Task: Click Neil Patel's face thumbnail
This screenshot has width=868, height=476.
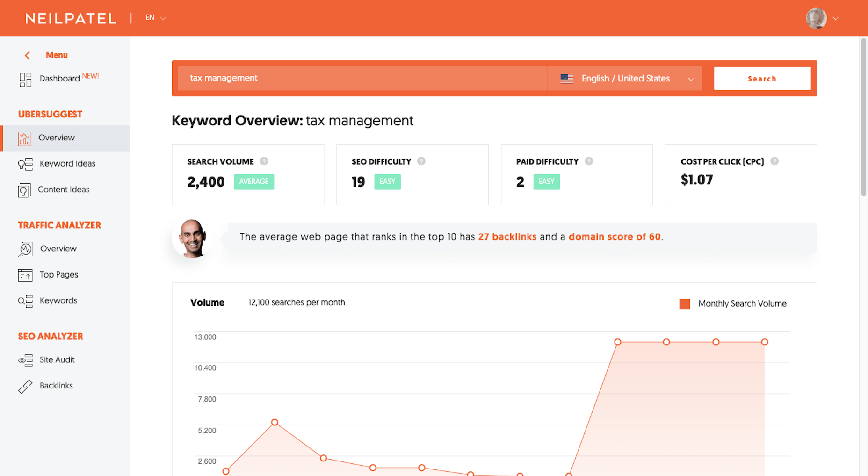Action: 191,238
